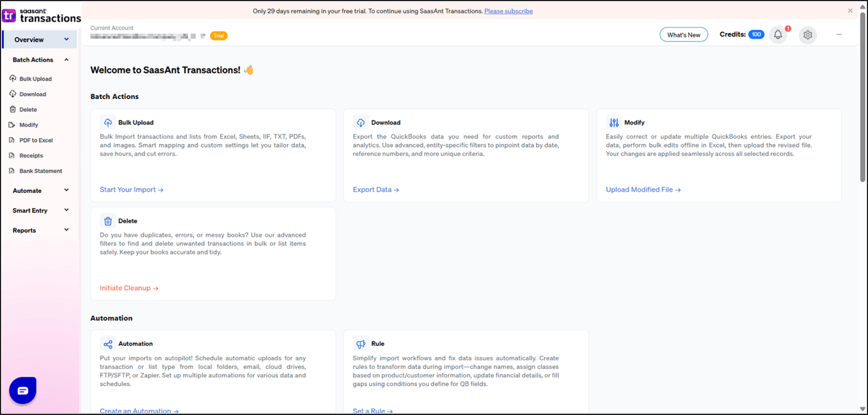
Task: Click the chat support bubble icon
Action: (23, 390)
